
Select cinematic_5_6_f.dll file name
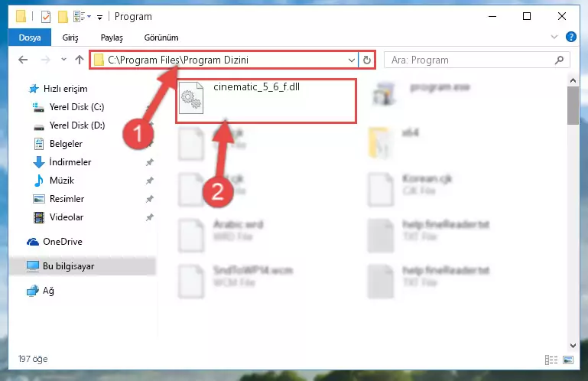tap(256, 87)
